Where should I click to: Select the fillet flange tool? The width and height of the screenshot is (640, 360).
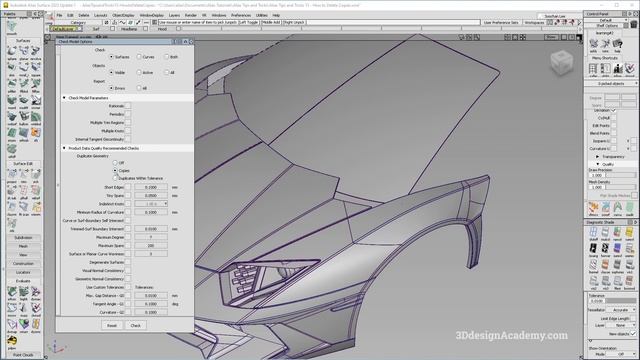(36, 83)
